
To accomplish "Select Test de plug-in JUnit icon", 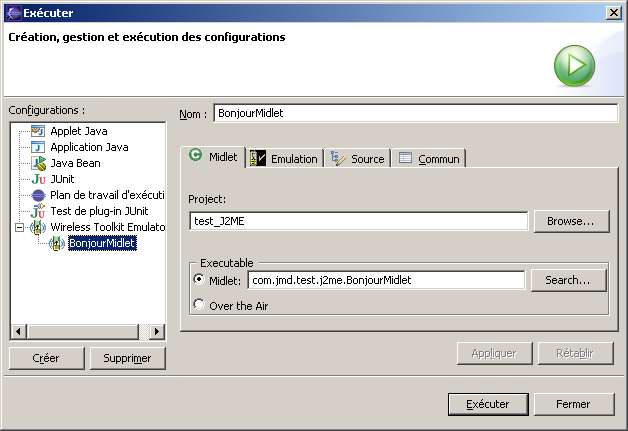I will [x=38, y=211].
